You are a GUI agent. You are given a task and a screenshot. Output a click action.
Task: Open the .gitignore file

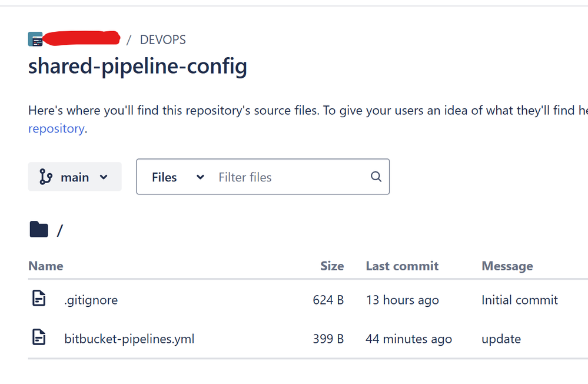tap(91, 300)
